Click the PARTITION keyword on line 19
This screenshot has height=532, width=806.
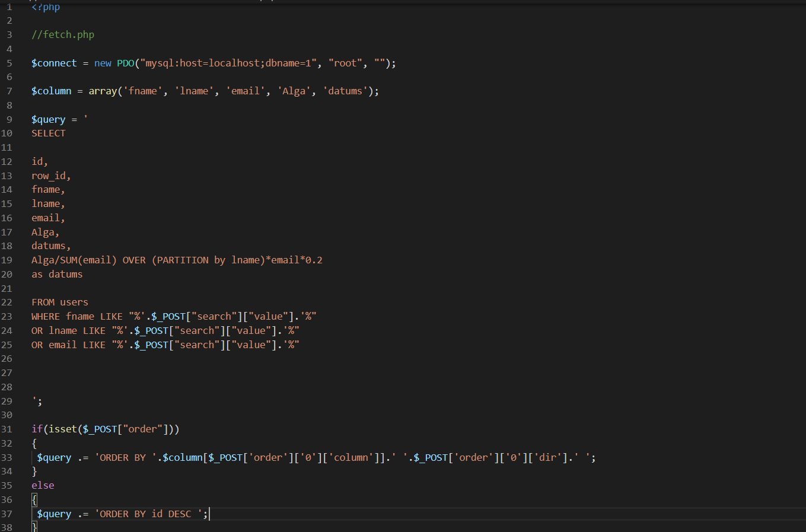click(x=183, y=260)
